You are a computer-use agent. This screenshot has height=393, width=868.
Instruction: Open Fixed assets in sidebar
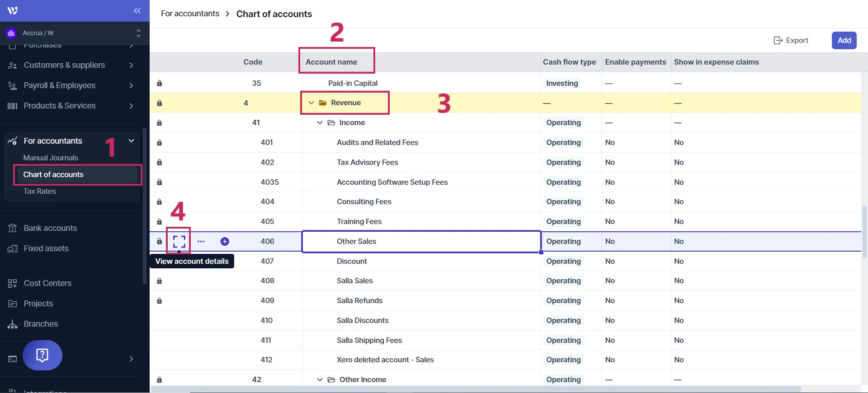(46, 248)
